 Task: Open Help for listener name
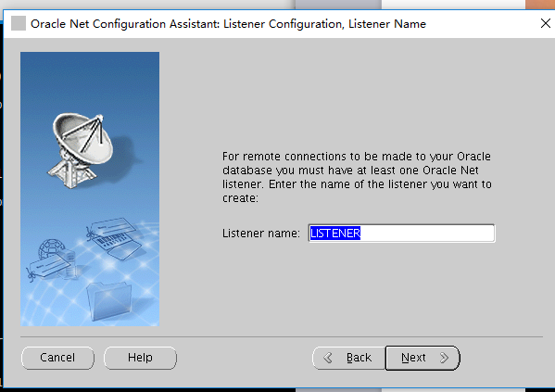[140, 358]
